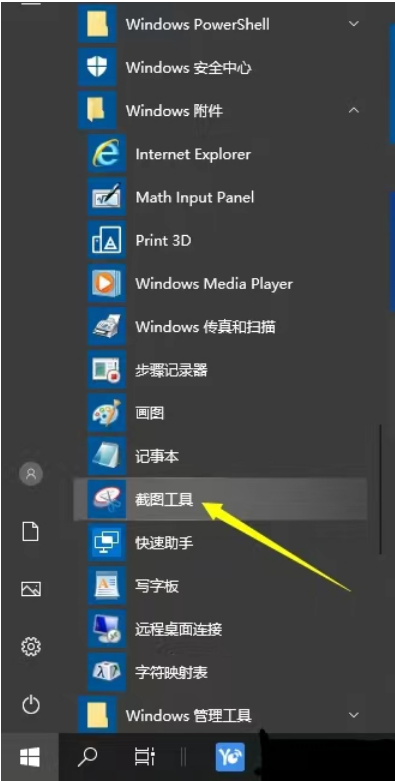
Task: Open the Internet Explorer icon
Action: click(107, 154)
